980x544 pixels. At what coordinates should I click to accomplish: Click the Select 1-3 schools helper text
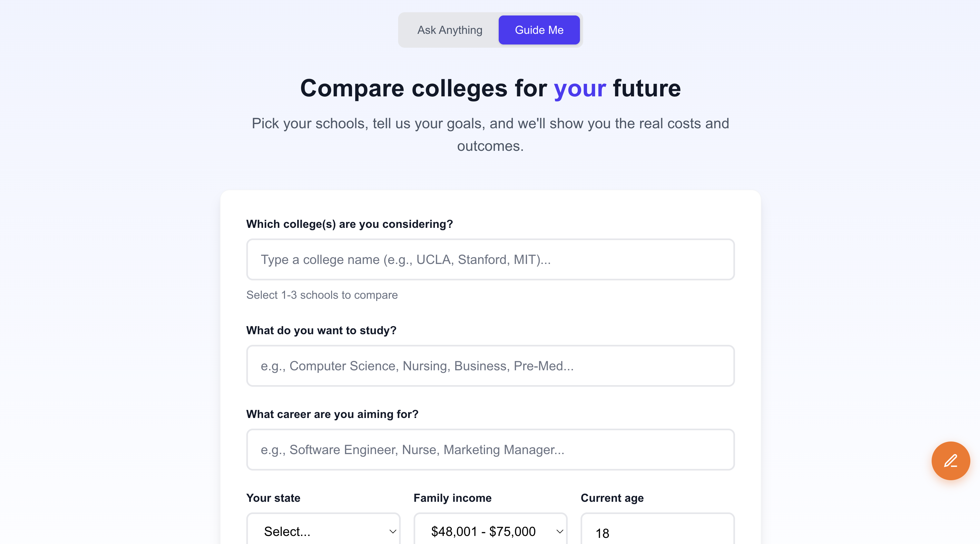(322, 295)
